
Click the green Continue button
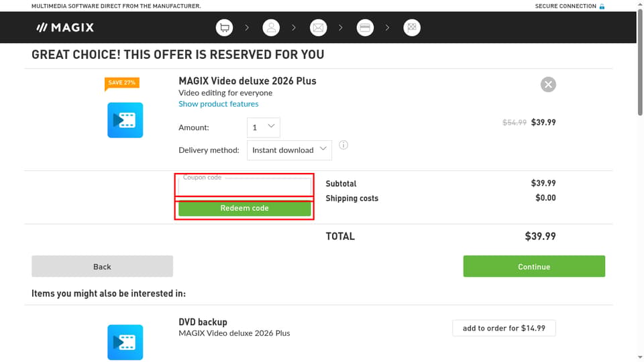click(x=534, y=266)
